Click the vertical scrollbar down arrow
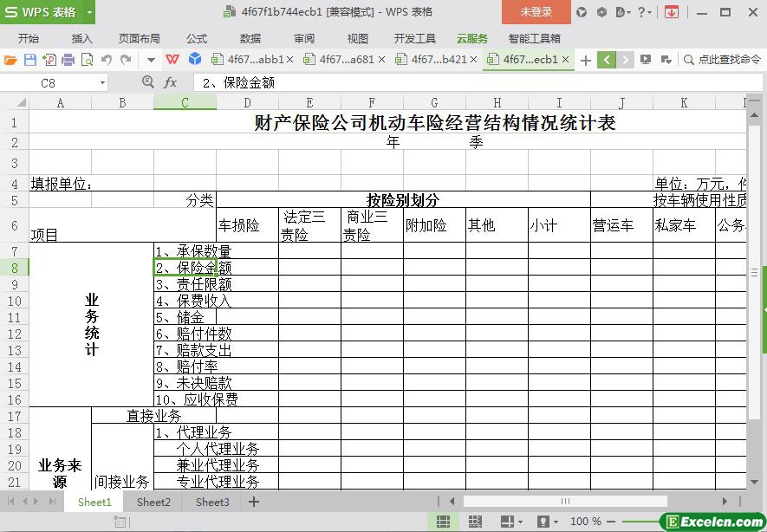Screen dimensions: 767x532 [754, 482]
